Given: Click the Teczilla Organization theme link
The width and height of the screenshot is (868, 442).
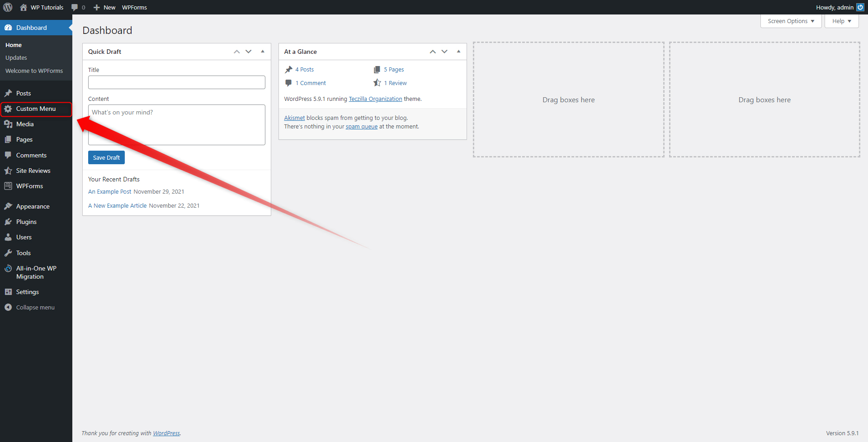Looking at the screenshot, I should [x=375, y=99].
